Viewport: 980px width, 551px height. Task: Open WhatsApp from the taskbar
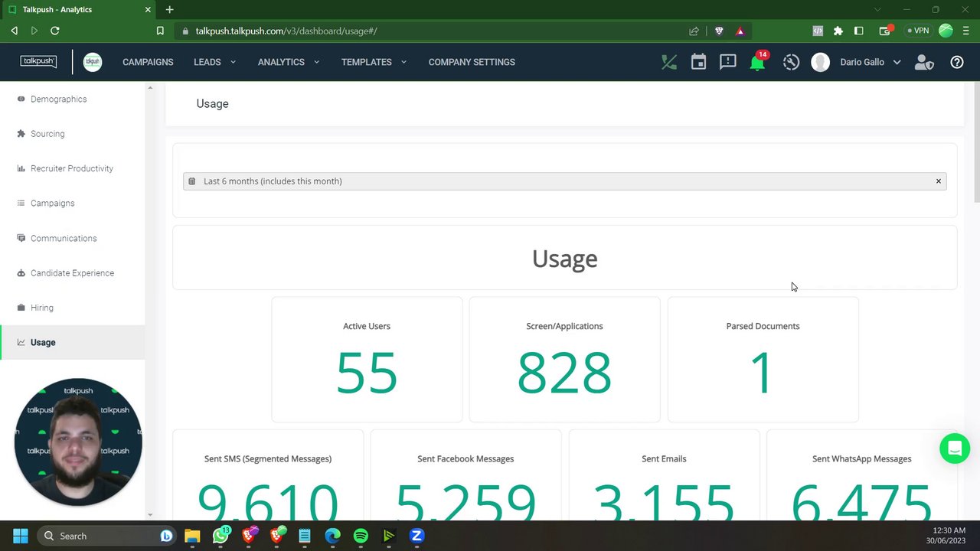click(x=221, y=536)
